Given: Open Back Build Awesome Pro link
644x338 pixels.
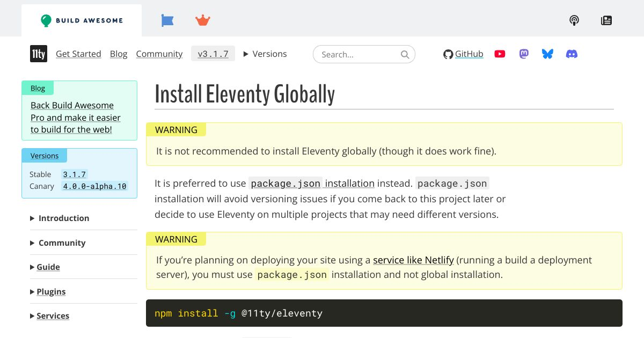Looking at the screenshot, I should click(x=76, y=117).
